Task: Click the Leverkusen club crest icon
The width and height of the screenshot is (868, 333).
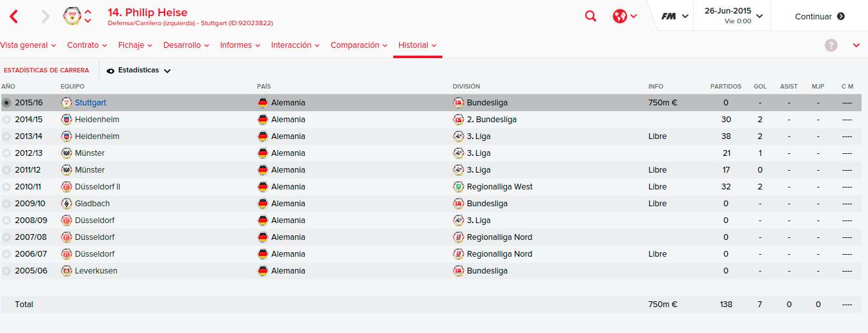Action: pyautogui.click(x=66, y=271)
